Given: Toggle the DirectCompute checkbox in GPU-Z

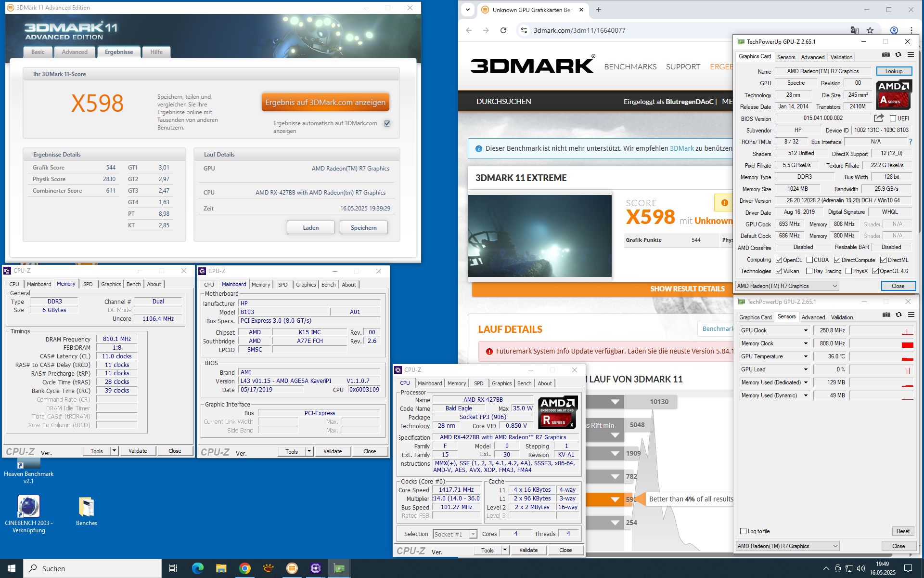Looking at the screenshot, I should (837, 260).
